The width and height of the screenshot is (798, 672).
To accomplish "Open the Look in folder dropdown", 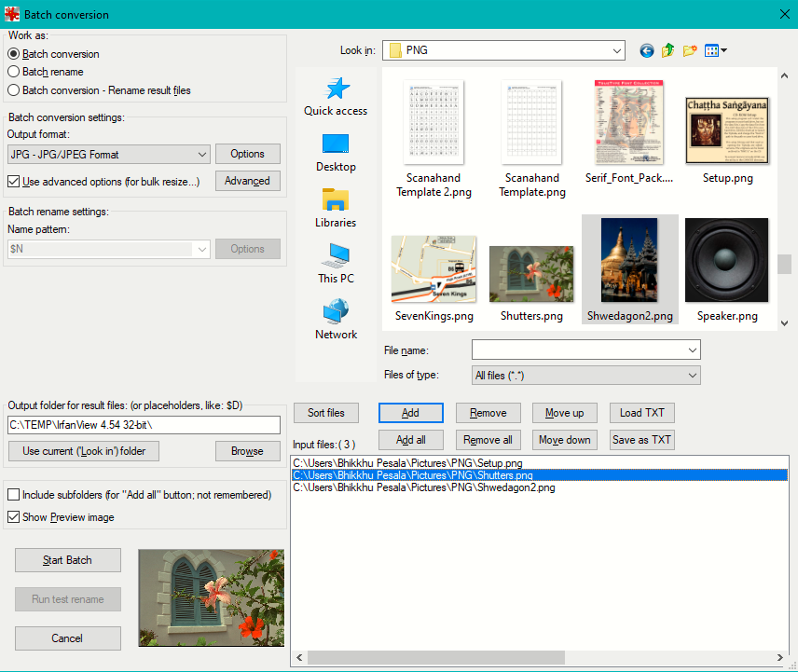I will click(616, 50).
